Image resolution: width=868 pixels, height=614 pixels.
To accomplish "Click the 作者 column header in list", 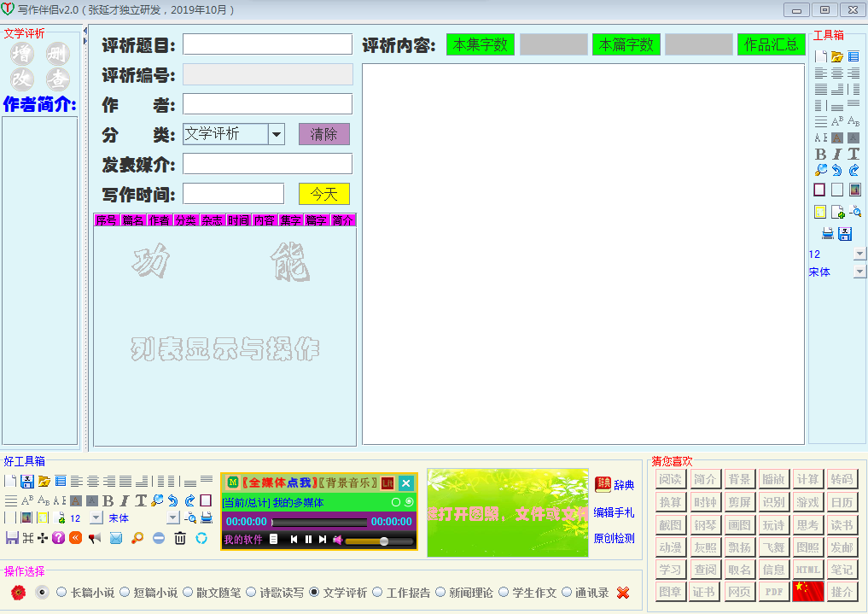I will [x=159, y=220].
